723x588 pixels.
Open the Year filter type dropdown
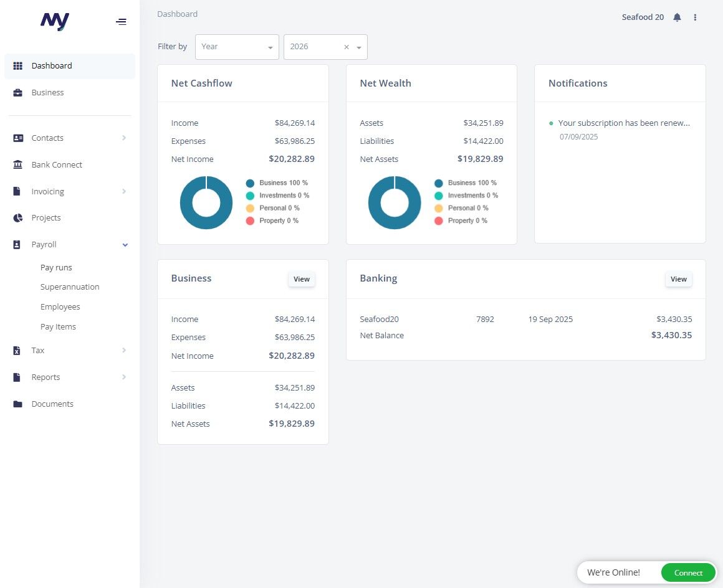pyautogui.click(x=237, y=47)
